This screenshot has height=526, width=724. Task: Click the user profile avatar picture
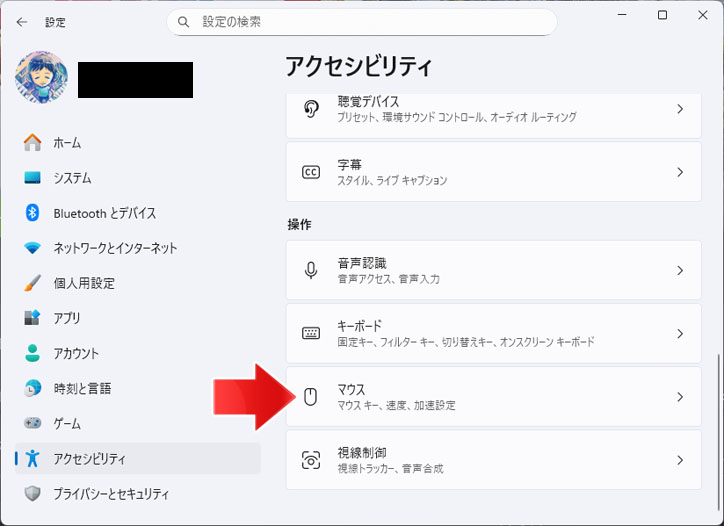pos(42,79)
